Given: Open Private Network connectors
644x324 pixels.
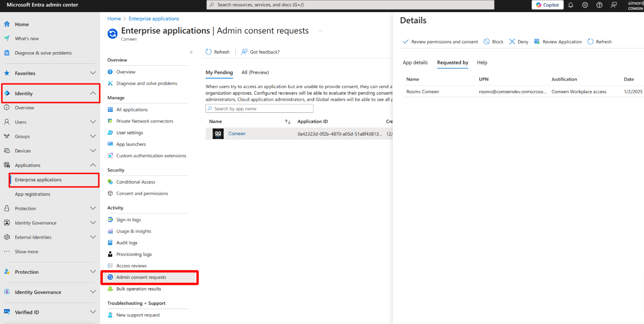Looking at the screenshot, I should pyautogui.click(x=144, y=121).
